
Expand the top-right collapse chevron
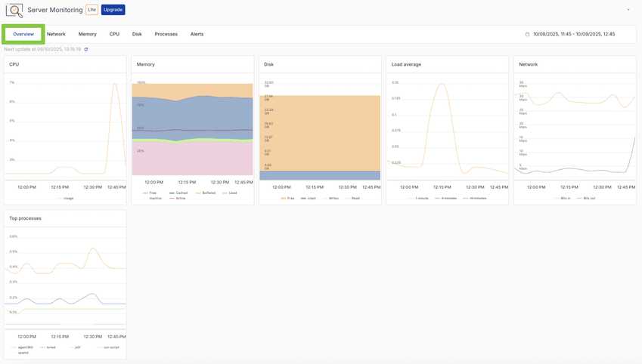(628, 10)
